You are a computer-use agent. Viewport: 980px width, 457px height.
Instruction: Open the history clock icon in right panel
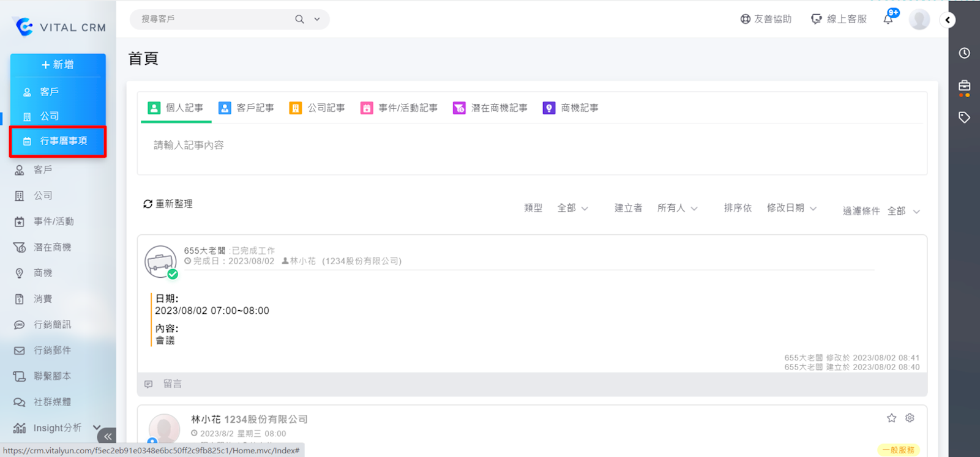pyautogui.click(x=964, y=53)
